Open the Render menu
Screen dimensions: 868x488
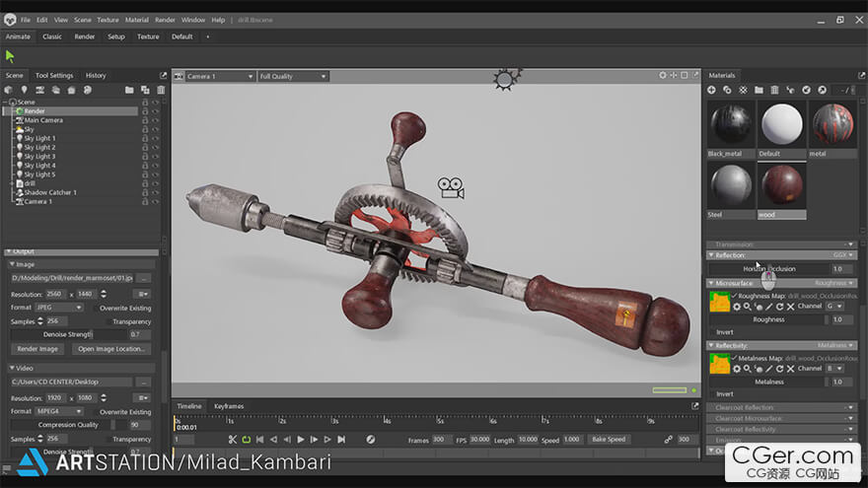pos(165,20)
